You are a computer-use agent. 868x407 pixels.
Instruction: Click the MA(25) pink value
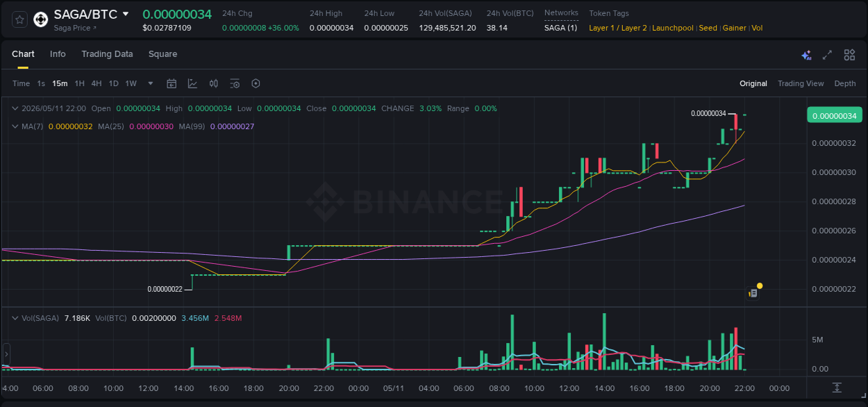click(151, 126)
